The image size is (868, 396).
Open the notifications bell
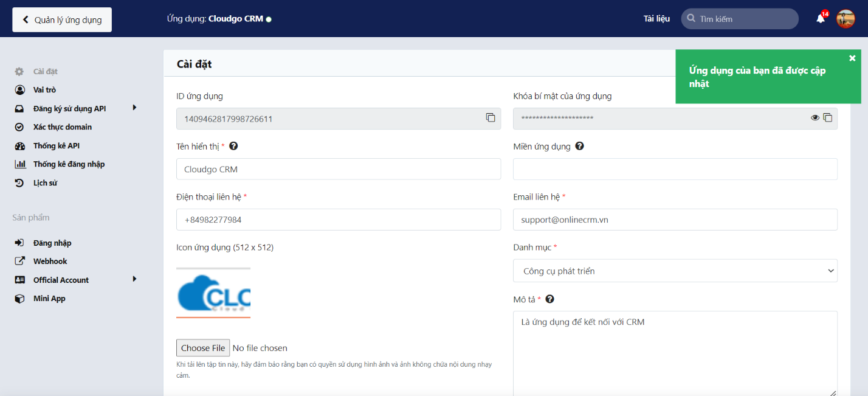tap(819, 18)
